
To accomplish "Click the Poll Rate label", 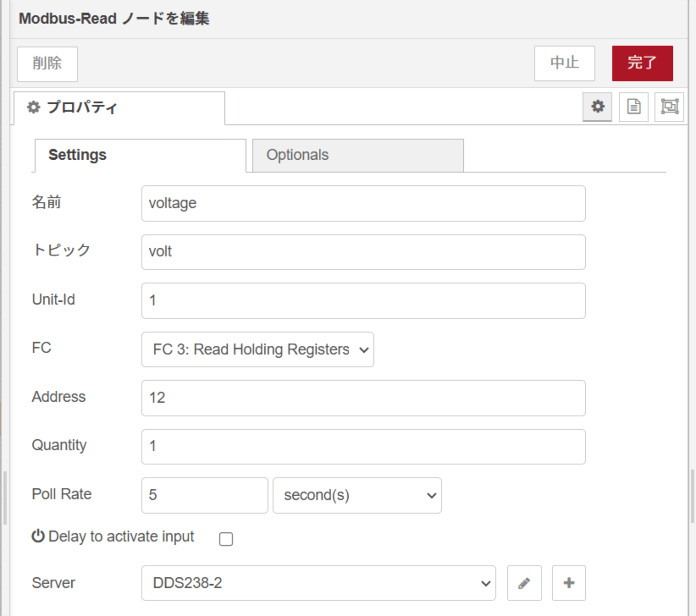I will click(62, 494).
